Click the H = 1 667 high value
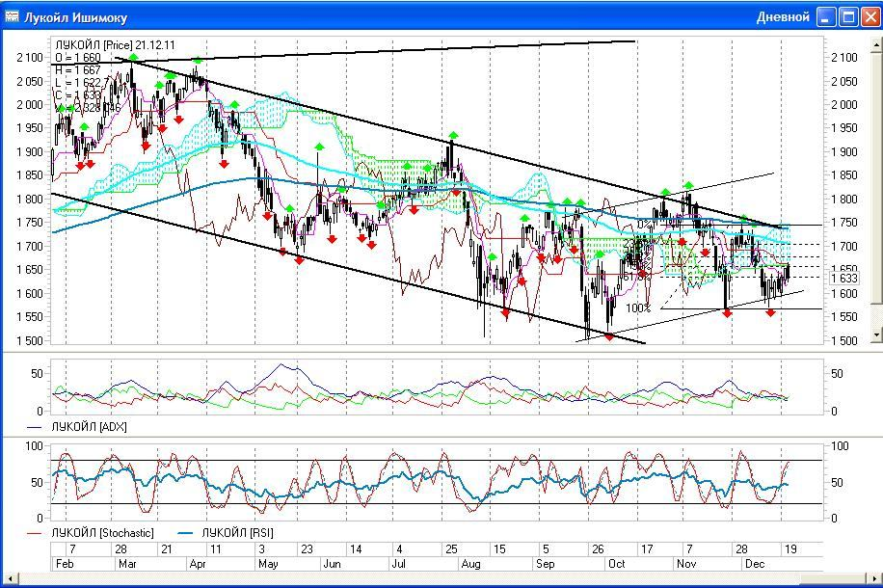The width and height of the screenshot is (883, 588). point(78,69)
